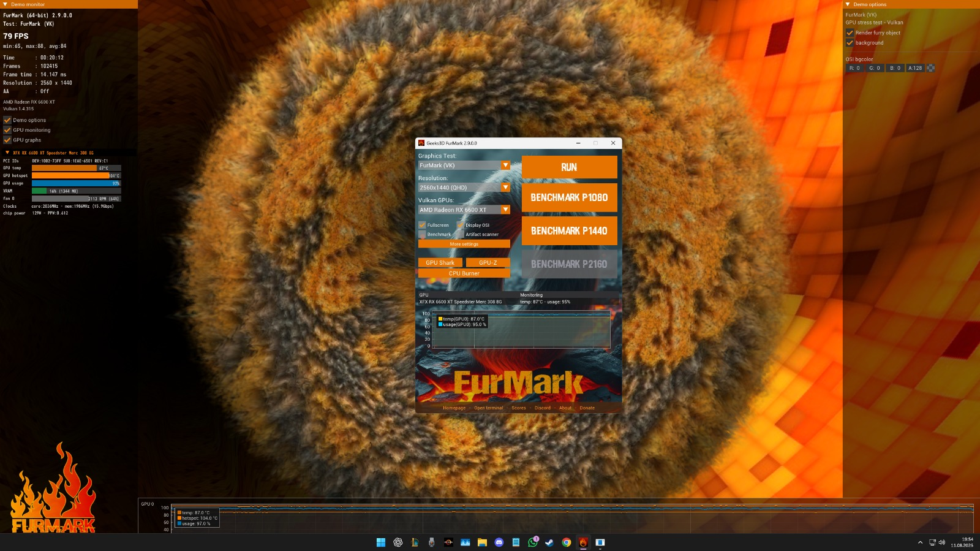The image size is (980, 551).
Task: Open the Windows Start menu
Action: click(381, 542)
